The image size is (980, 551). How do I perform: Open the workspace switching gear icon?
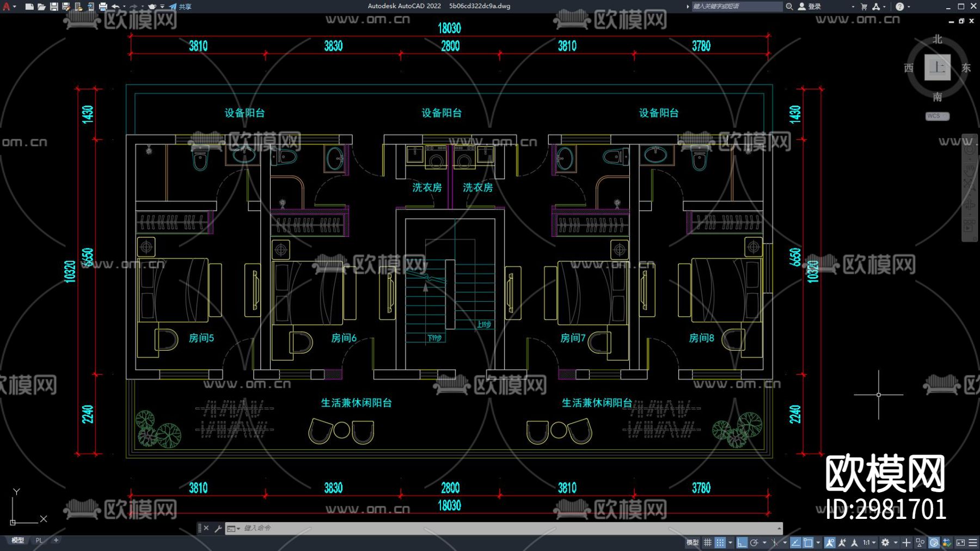(x=885, y=542)
